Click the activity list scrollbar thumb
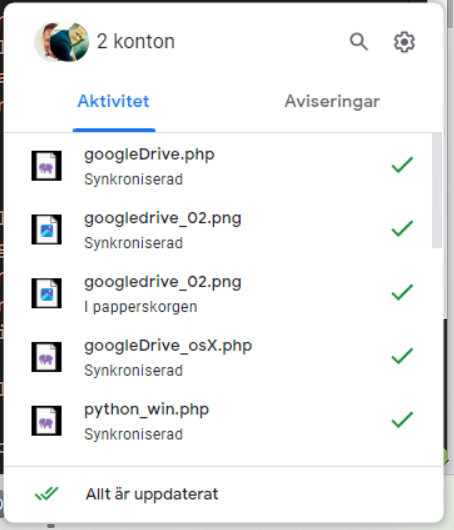Image resolution: width=454 pixels, height=530 pixels. 437,191
